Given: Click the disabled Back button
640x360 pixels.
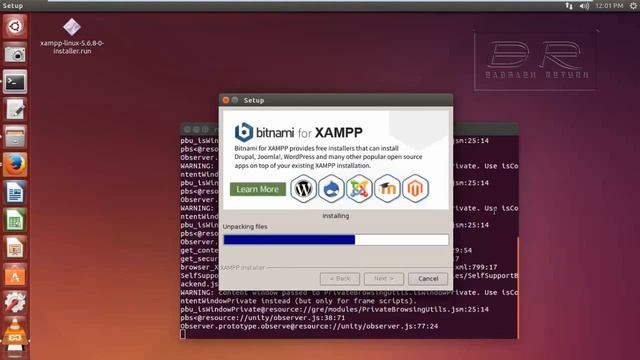Looking at the screenshot, I should click(340, 279).
